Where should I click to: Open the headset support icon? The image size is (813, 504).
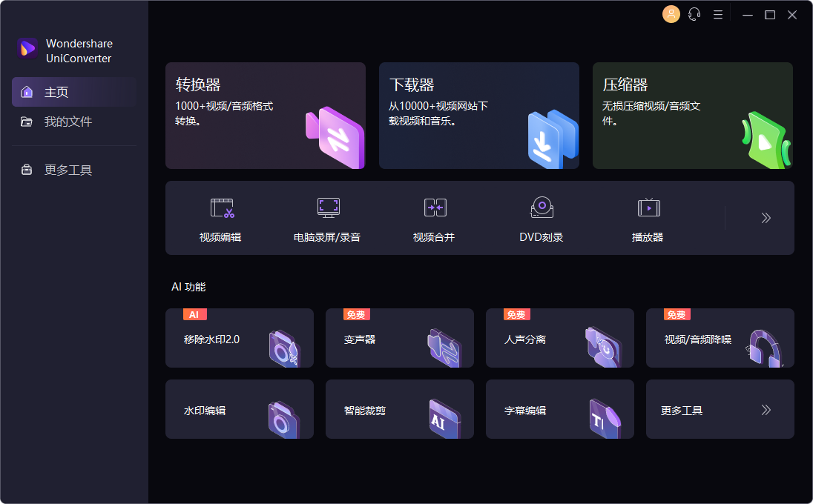694,14
